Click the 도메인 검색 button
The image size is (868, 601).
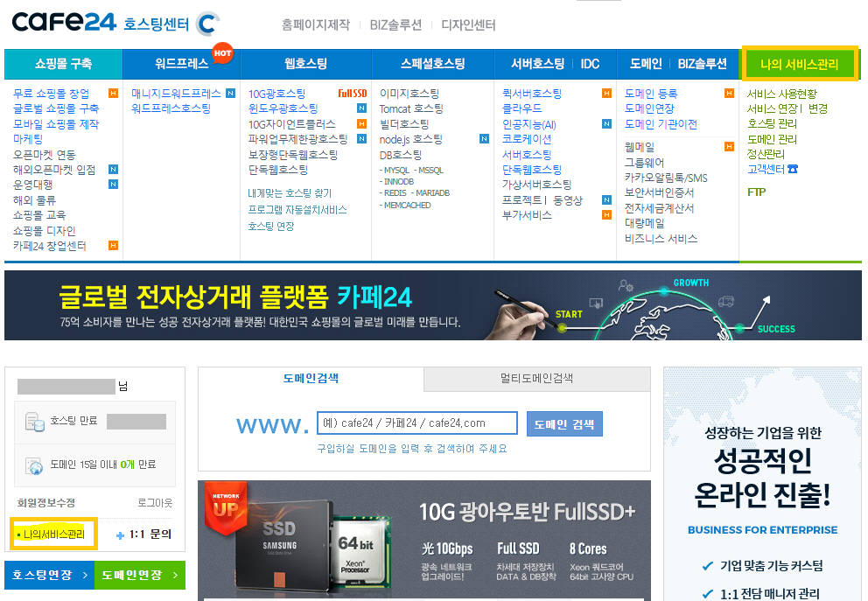[x=564, y=424]
